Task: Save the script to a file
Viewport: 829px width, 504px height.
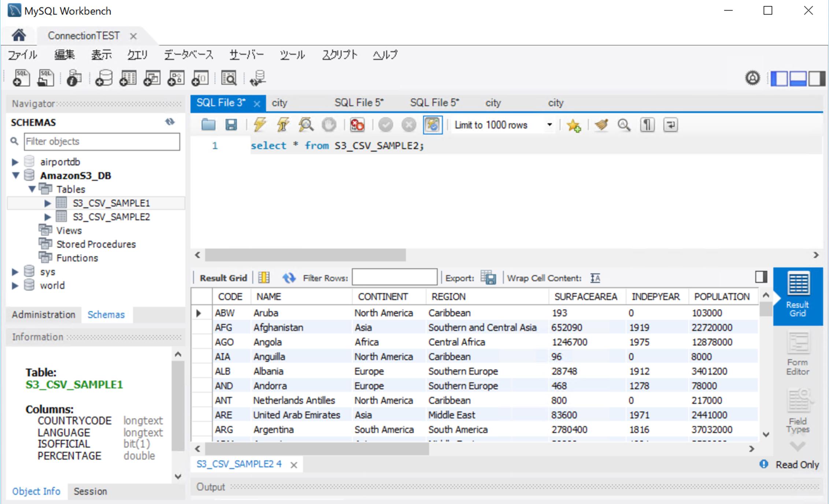Action: pyautogui.click(x=231, y=125)
